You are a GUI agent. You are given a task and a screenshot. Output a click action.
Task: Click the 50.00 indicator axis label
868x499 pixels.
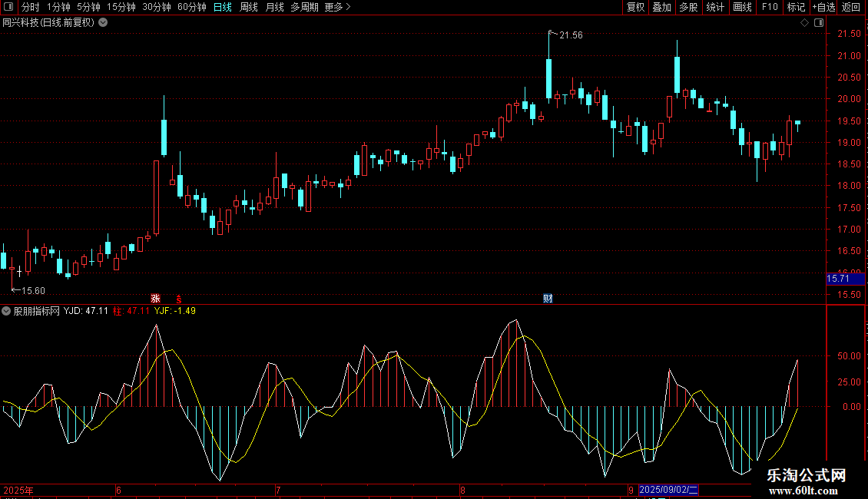849,356
